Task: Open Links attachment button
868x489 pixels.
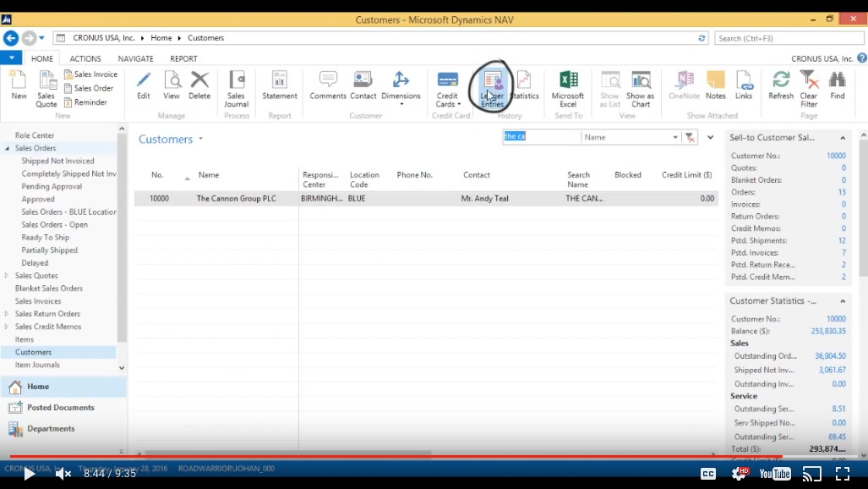Action: pos(744,85)
